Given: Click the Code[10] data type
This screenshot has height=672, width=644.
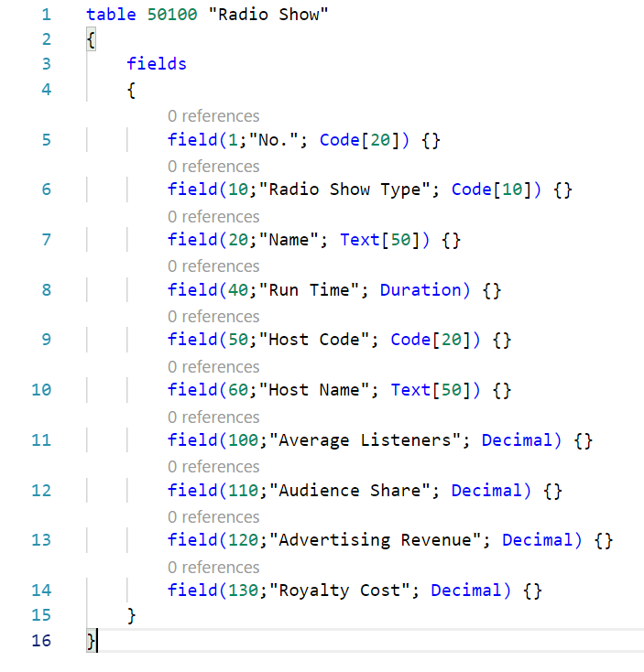Looking at the screenshot, I should pos(491,190).
